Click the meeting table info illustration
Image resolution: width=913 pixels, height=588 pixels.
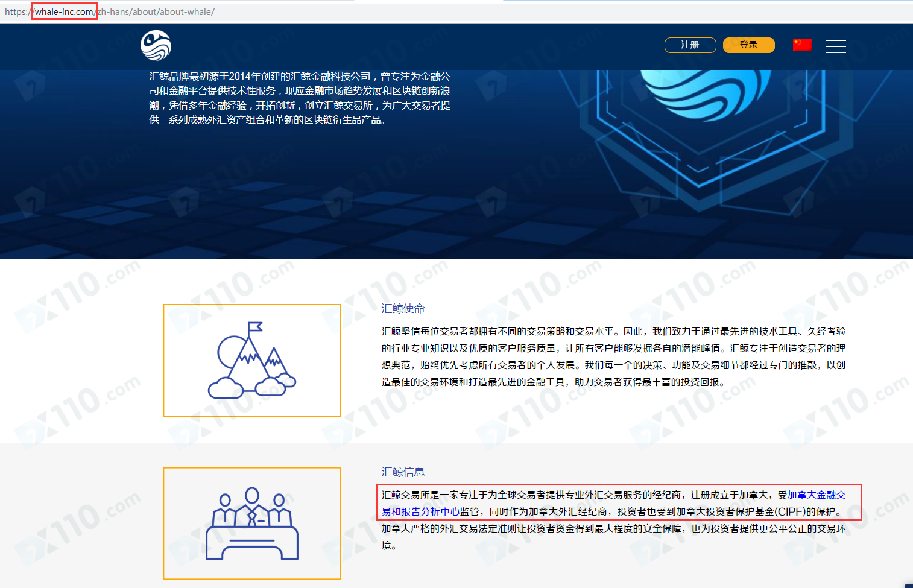pyautogui.click(x=252, y=523)
